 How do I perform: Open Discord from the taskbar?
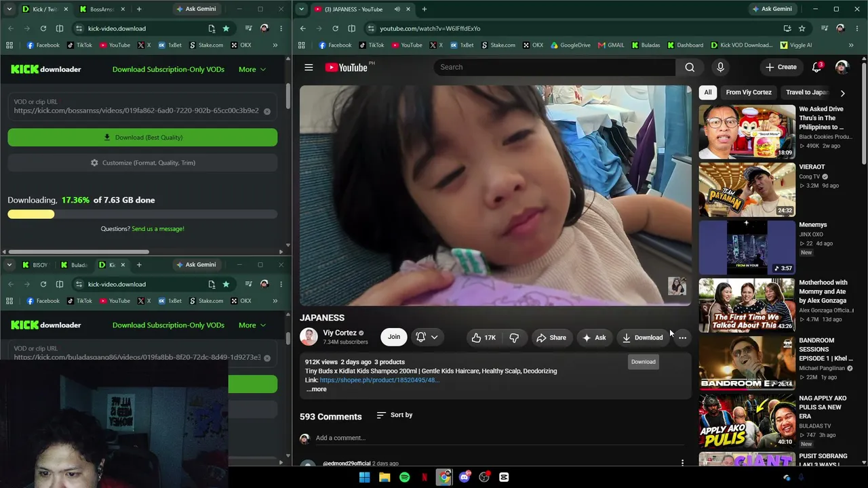click(464, 477)
